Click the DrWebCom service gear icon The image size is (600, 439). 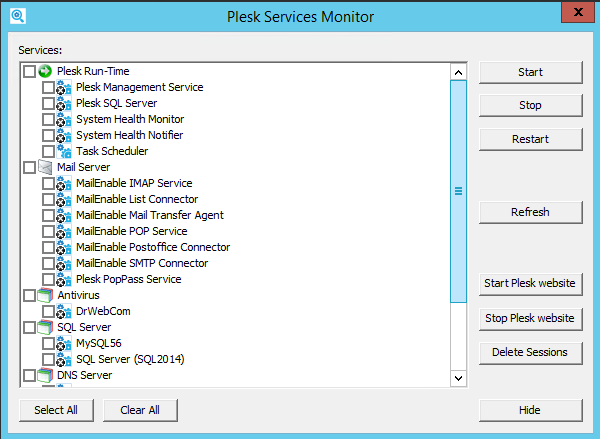tap(64, 311)
